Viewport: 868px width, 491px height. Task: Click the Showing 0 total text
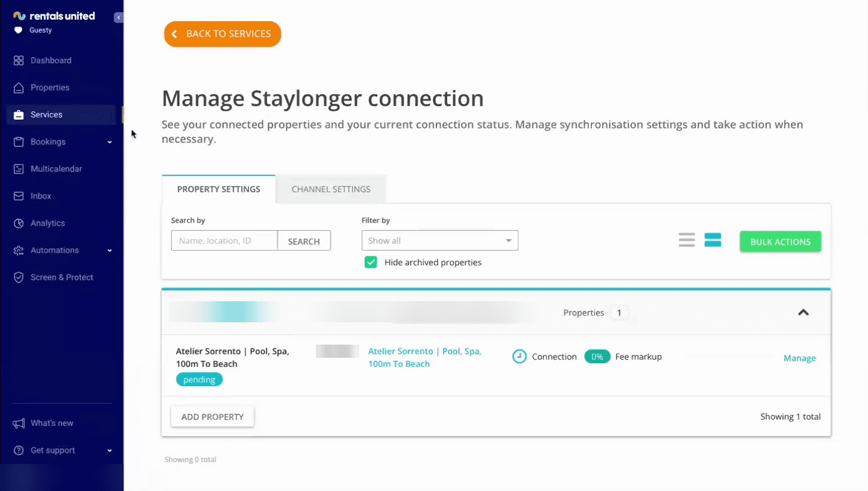click(190, 460)
